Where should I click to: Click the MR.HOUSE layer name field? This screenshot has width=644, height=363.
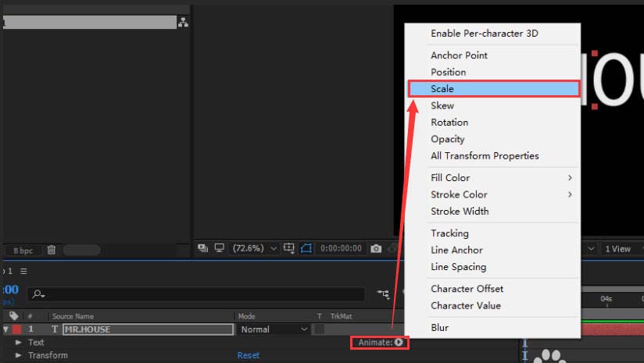point(148,329)
